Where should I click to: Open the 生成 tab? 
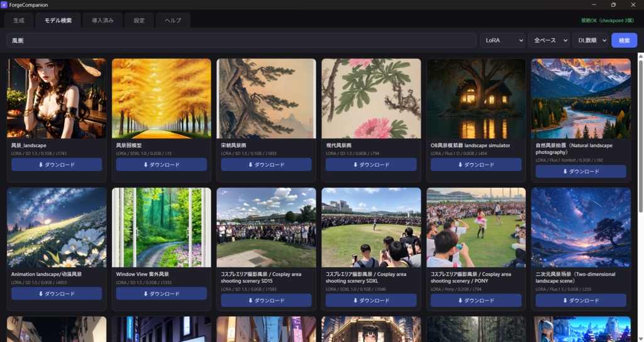click(x=19, y=21)
